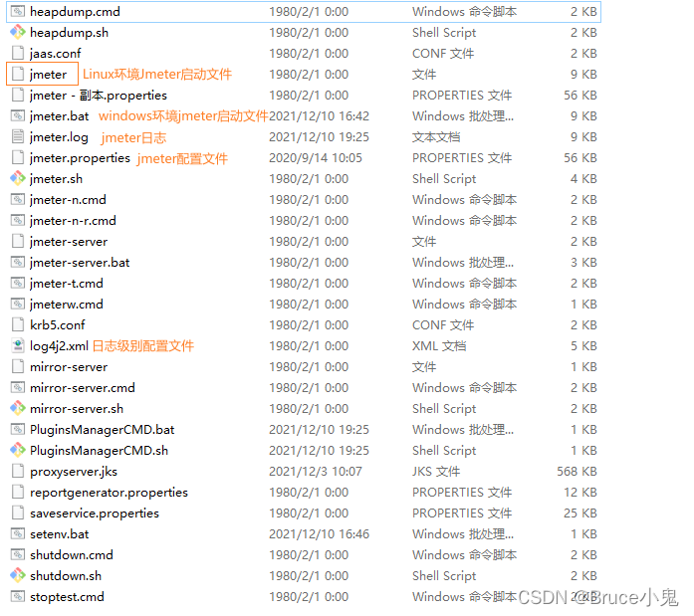The height and width of the screenshot is (616, 694).
Task: Click the 2020/9/14 10:05 modified date
Action: tap(316, 158)
